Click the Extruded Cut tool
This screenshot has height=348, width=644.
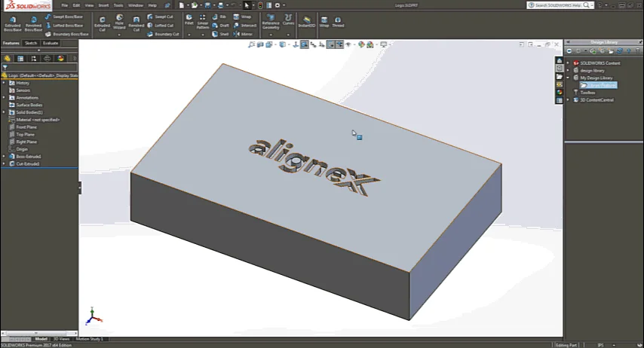102,20
